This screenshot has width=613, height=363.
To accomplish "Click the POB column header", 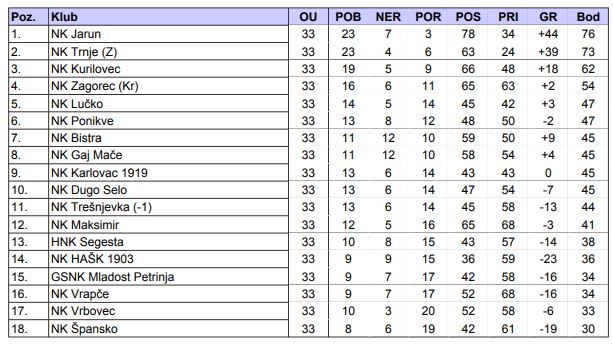I will pyautogui.click(x=348, y=17).
